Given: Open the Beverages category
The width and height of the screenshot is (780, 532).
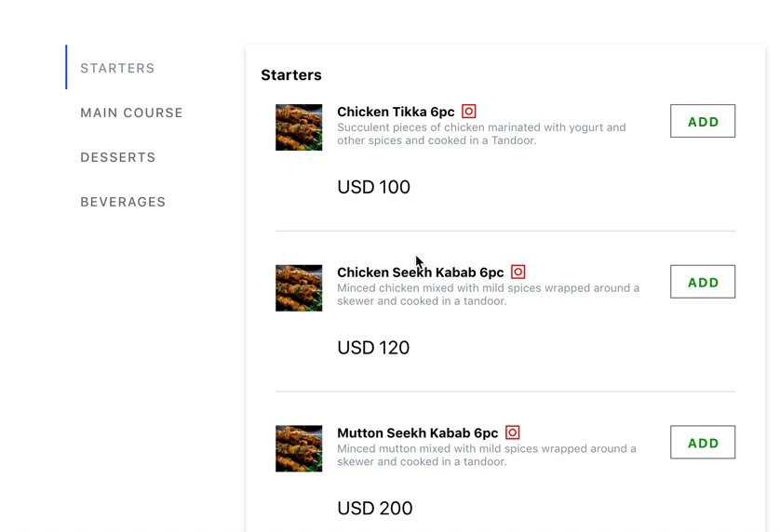Looking at the screenshot, I should click(x=123, y=202).
